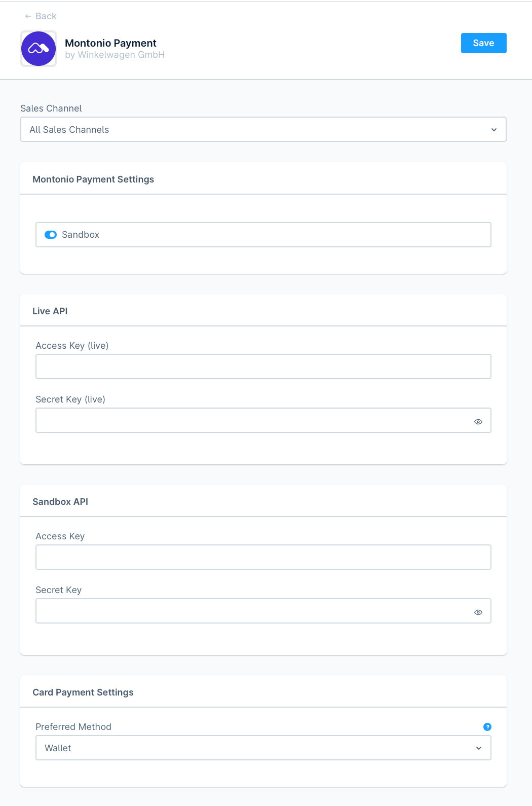Click the Save button

(483, 43)
